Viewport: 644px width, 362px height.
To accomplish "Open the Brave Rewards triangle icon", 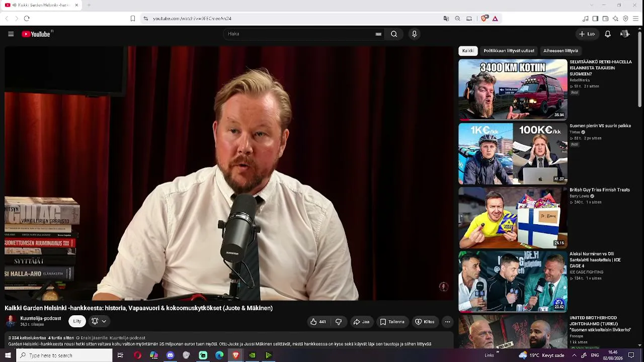I will (x=495, y=19).
